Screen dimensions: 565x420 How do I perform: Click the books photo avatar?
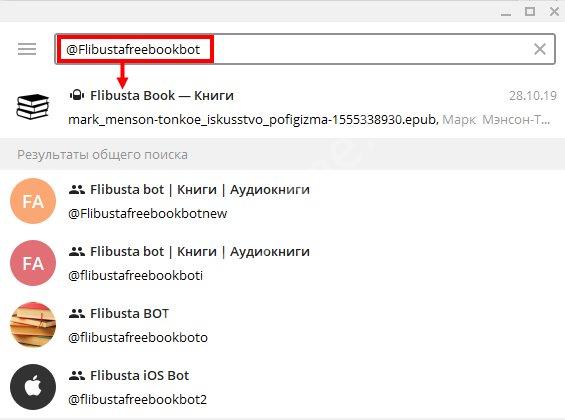click(x=33, y=325)
